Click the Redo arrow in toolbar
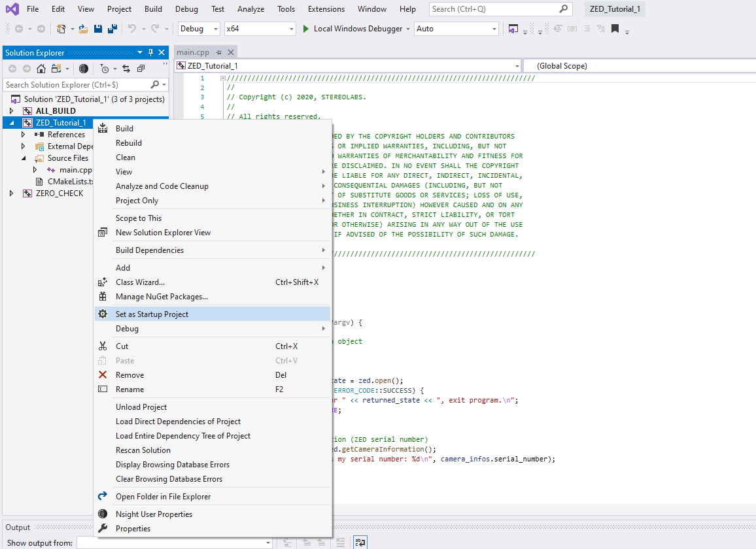 coord(155,29)
